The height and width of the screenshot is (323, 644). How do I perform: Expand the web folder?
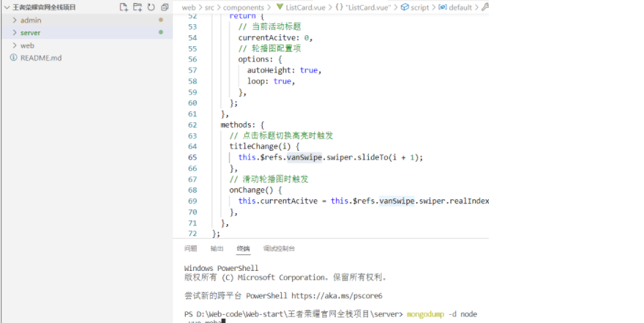point(15,45)
